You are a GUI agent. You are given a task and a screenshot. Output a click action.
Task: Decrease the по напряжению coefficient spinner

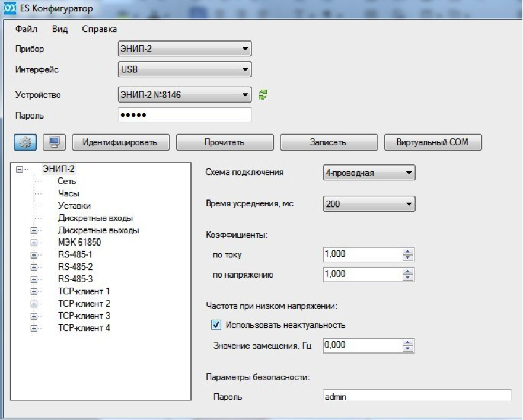[407, 278]
